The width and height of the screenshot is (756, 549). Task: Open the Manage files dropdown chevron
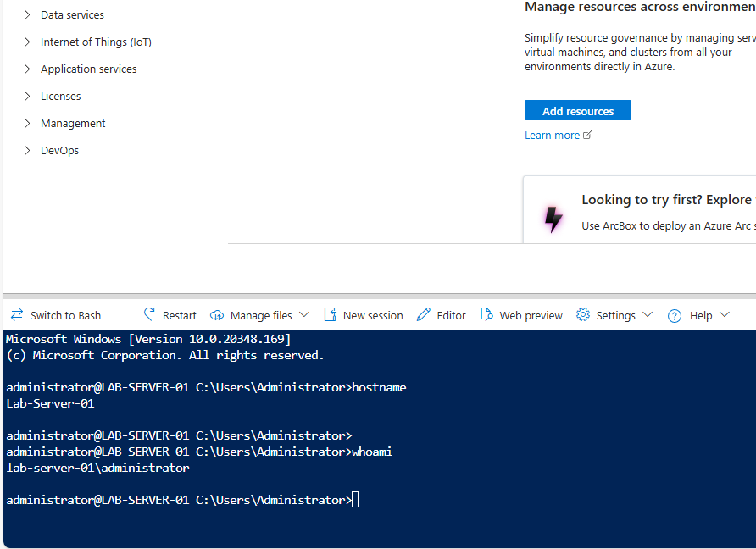click(304, 314)
